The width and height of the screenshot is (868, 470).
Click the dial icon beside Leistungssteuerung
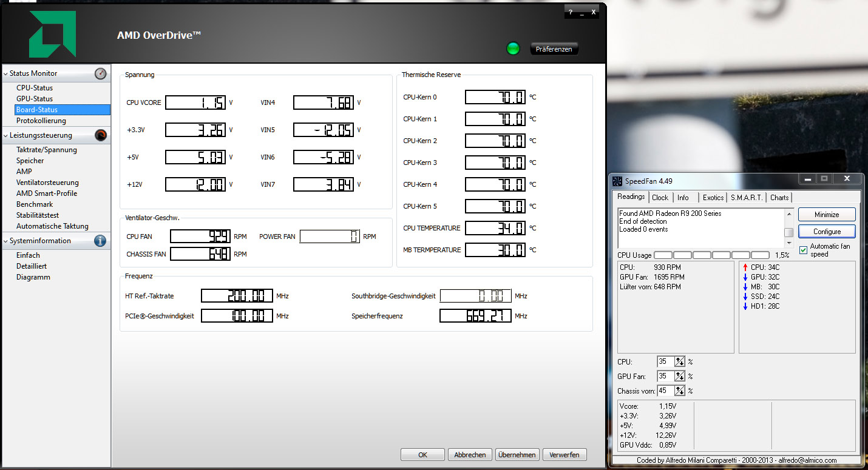[101, 135]
